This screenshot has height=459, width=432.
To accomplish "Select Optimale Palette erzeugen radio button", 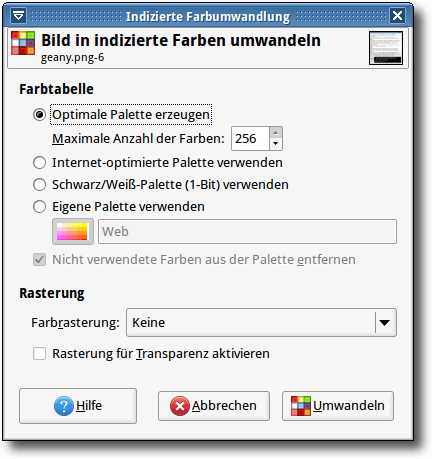I will pyautogui.click(x=39, y=115).
